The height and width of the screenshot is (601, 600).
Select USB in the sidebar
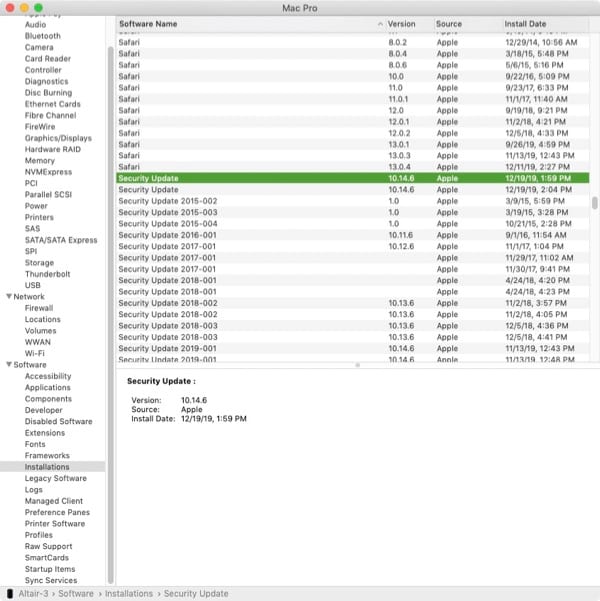(33, 285)
